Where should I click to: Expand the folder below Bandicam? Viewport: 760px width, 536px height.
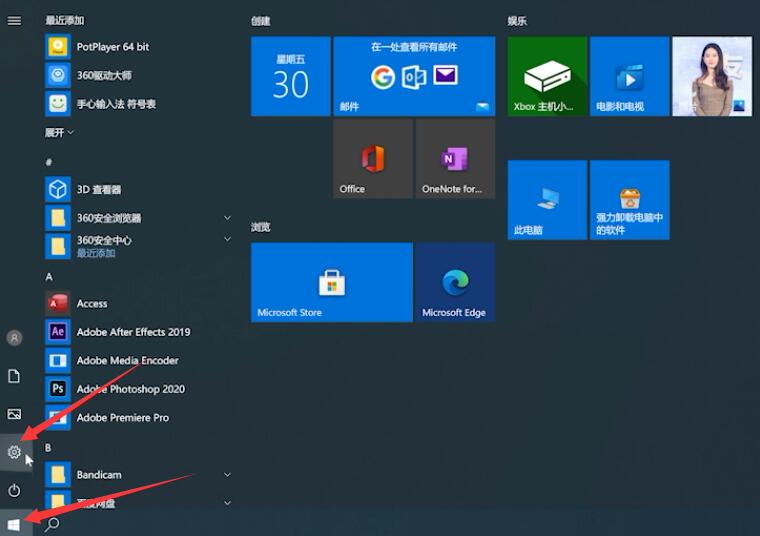(227, 503)
